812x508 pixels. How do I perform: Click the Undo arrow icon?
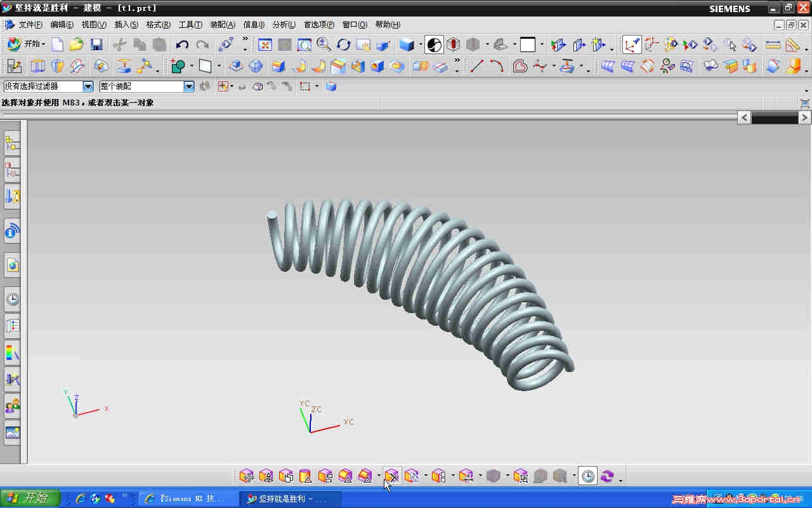[183, 44]
